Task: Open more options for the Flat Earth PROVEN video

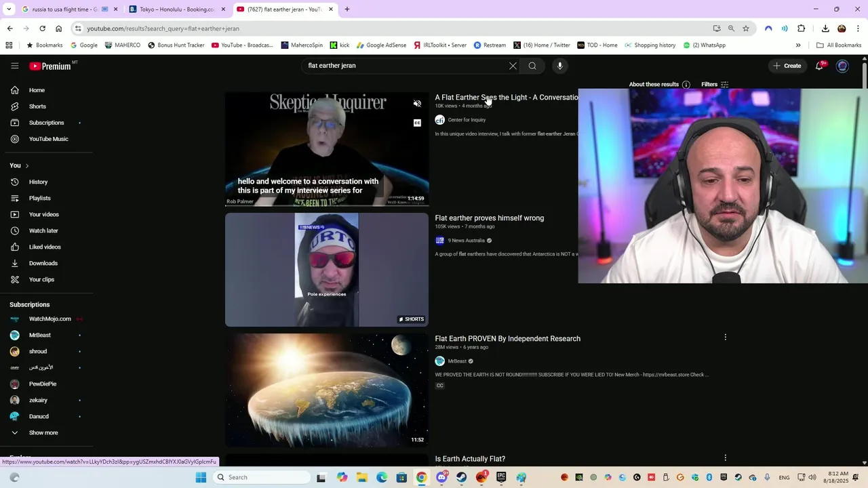Action: click(x=725, y=337)
